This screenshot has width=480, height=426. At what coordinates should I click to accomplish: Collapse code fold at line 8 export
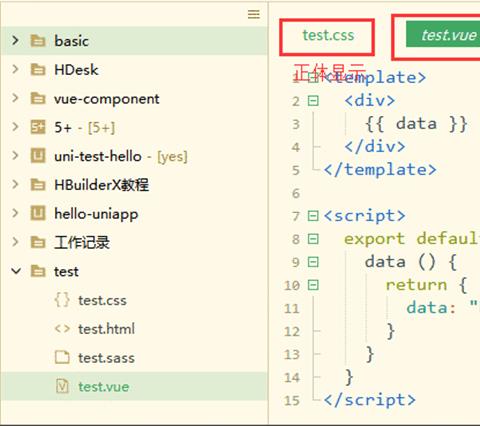pos(313,239)
